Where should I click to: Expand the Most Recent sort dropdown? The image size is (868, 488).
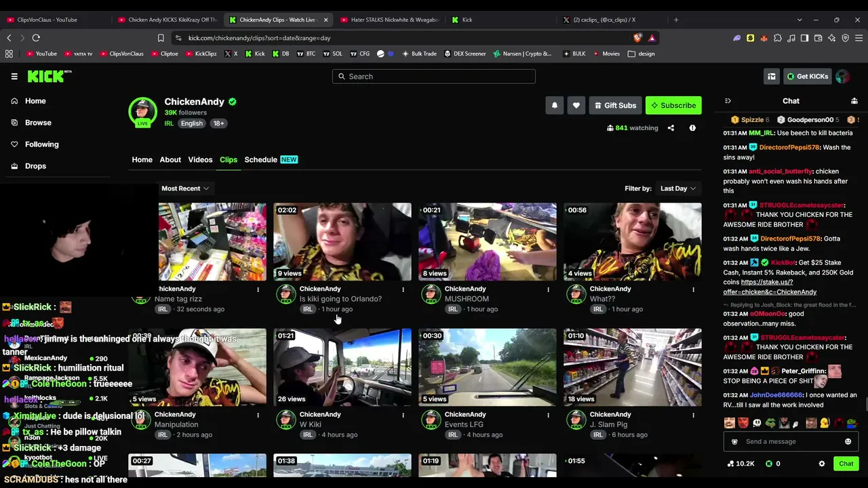pyautogui.click(x=185, y=188)
